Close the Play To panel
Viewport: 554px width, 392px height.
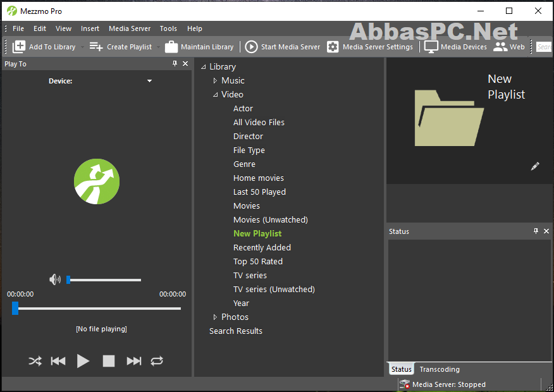coord(185,64)
